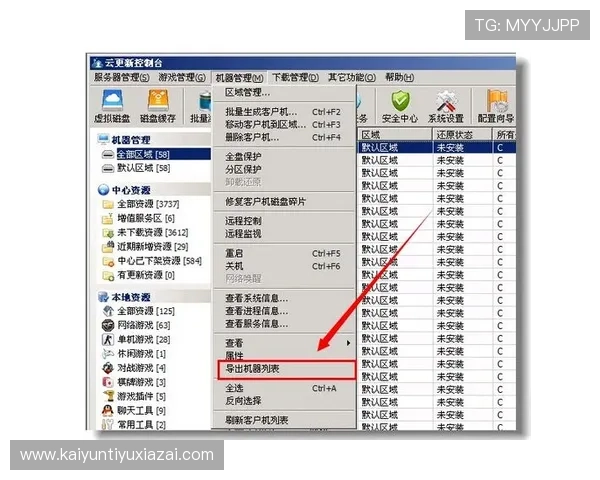The width and height of the screenshot is (600, 480).
Task: Choose 重启 menu entry
Action: [284, 253]
